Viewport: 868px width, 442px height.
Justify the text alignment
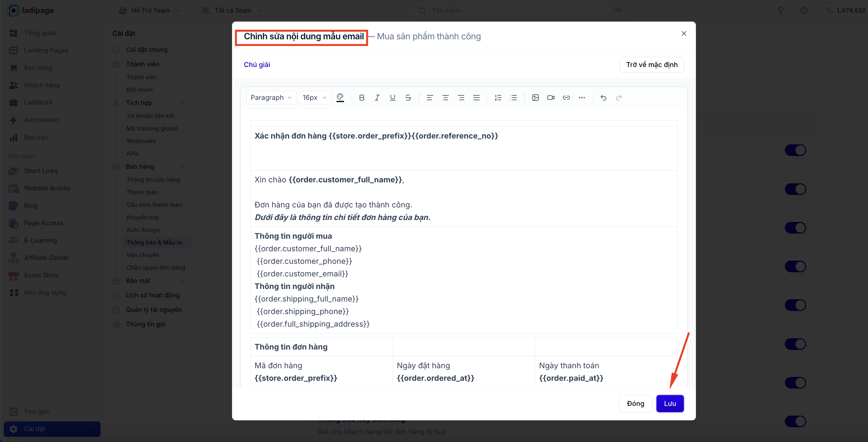pos(477,98)
